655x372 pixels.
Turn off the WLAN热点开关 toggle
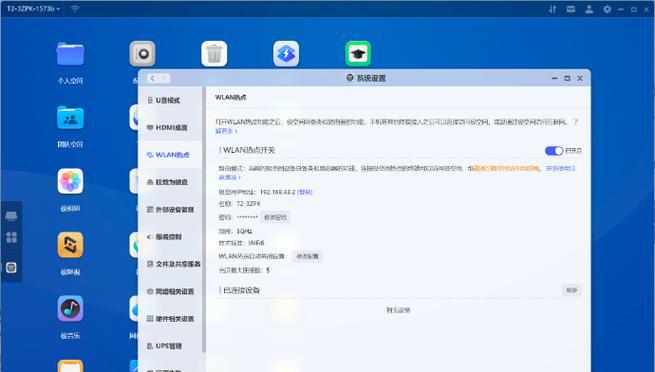point(554,151)
